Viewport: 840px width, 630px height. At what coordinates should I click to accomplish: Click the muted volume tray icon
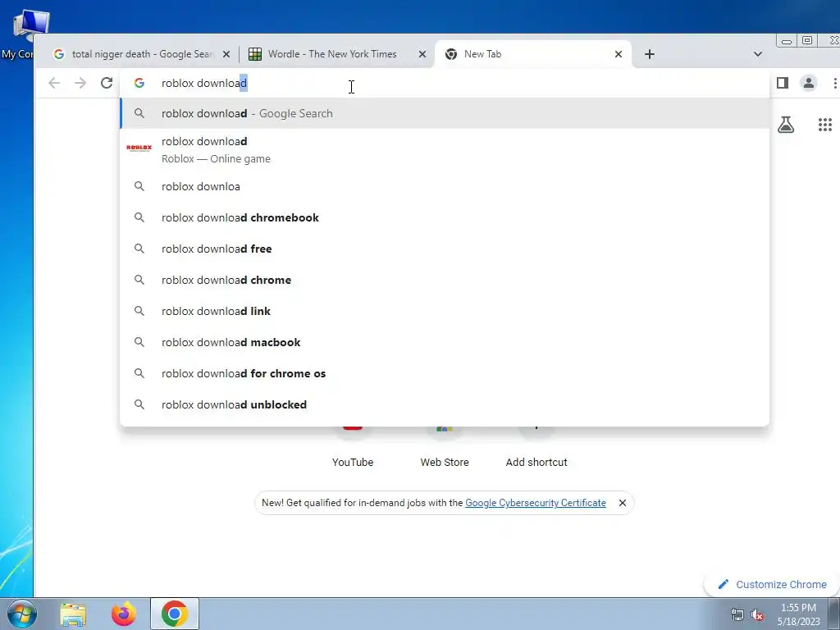click(x=757, y=615)
